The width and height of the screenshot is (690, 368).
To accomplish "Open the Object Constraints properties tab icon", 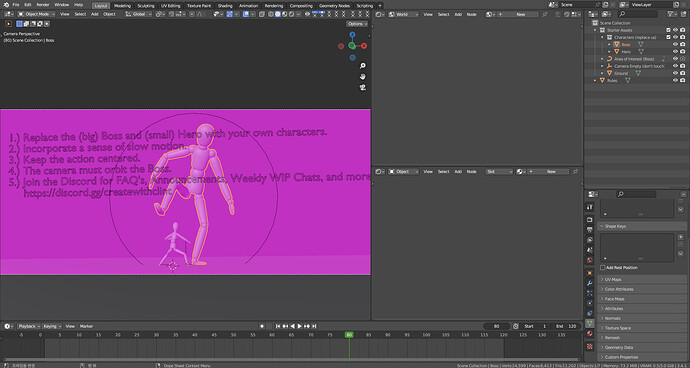I will 590,313.
